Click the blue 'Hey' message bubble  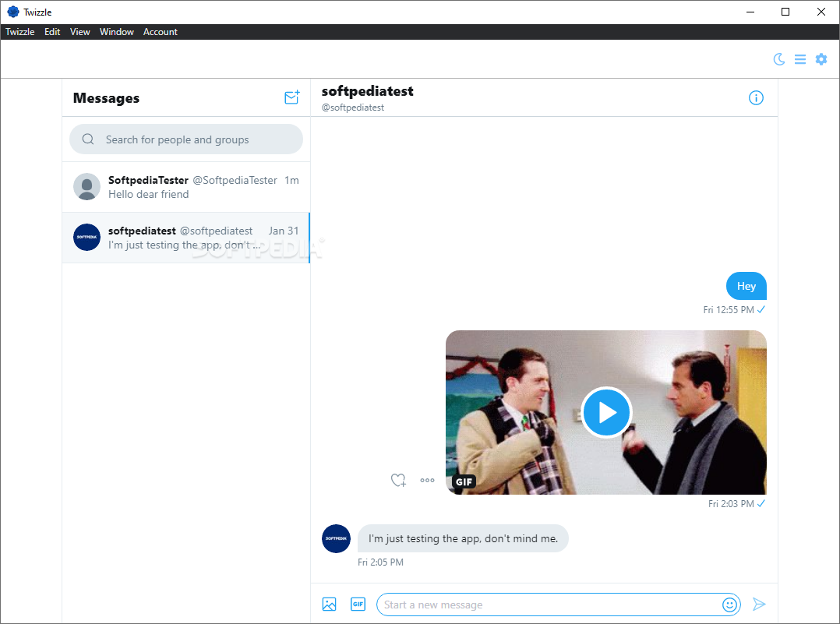click(x=746, y=286)
